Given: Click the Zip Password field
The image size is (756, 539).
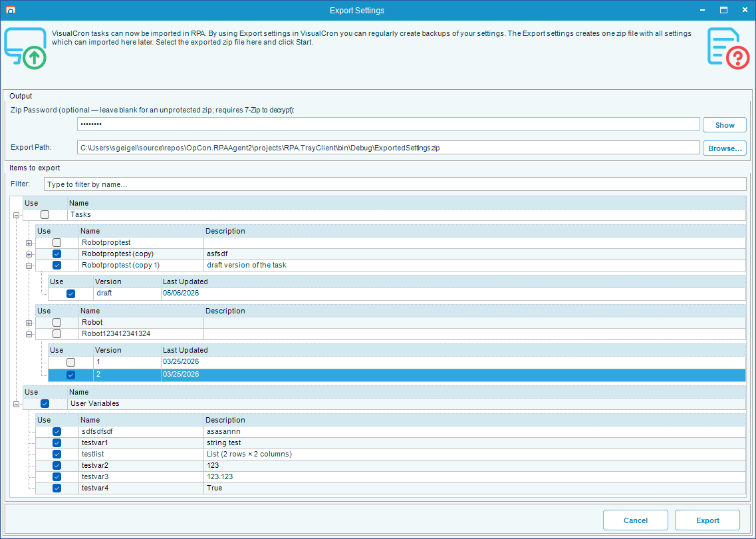Looking at the screenshot, I should coord(388,124).
